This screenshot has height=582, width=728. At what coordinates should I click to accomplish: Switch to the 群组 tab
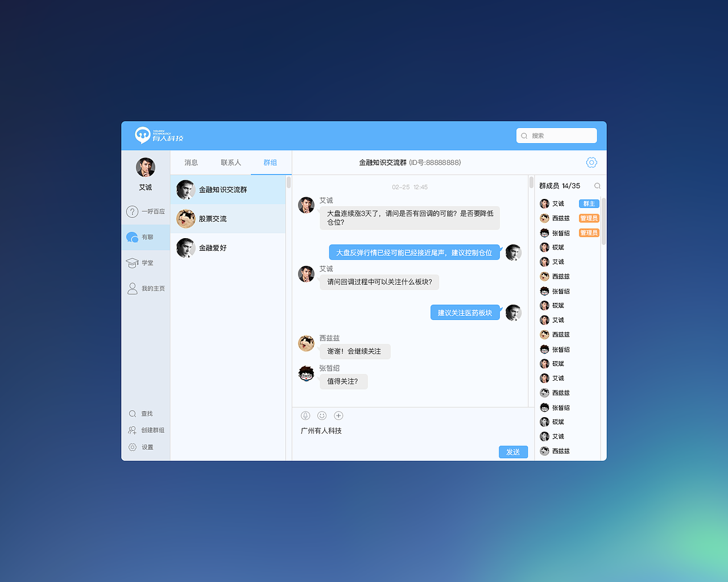click(271, 162)
